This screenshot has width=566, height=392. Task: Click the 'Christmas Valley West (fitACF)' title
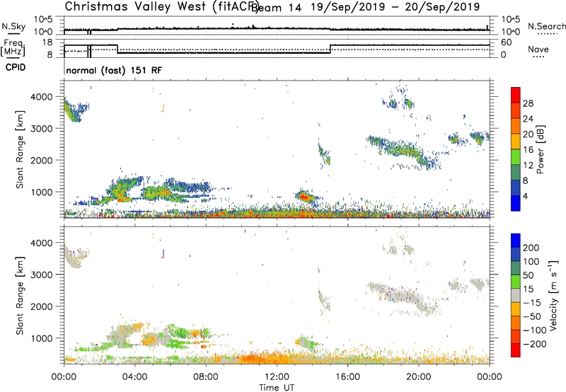(x=161, y=6)
